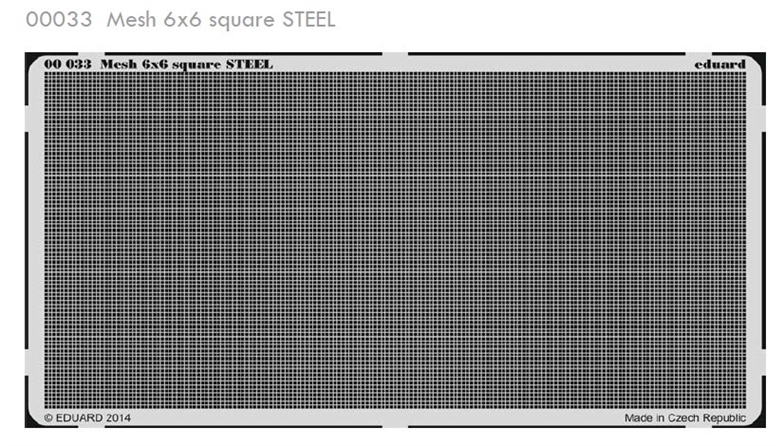Click the black top-left corner of the fret

[x=30, y=58]
